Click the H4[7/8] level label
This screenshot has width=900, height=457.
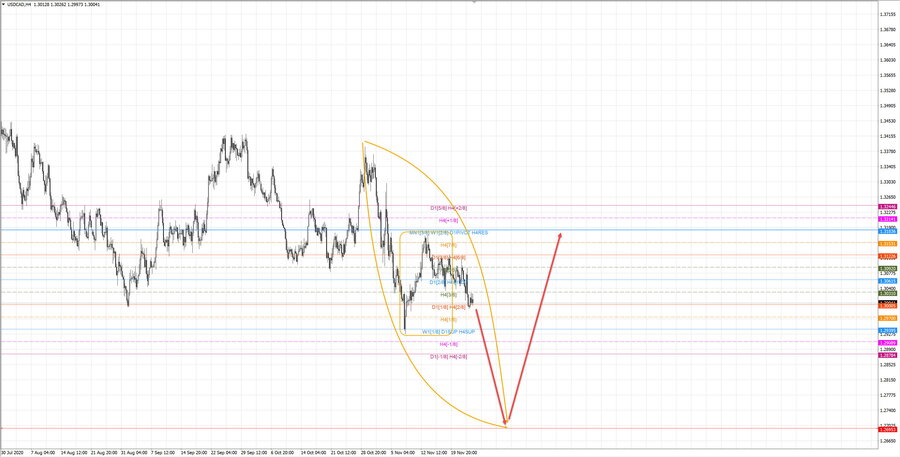[448, 245]
